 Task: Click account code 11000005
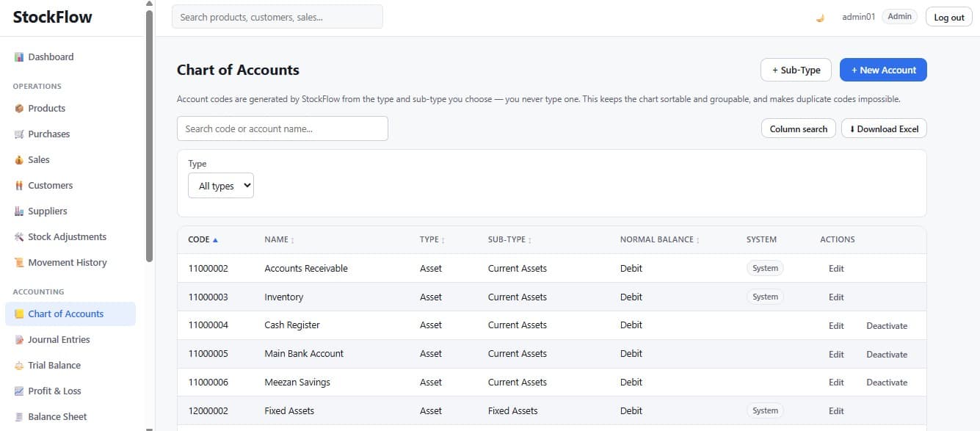[208, 354]
